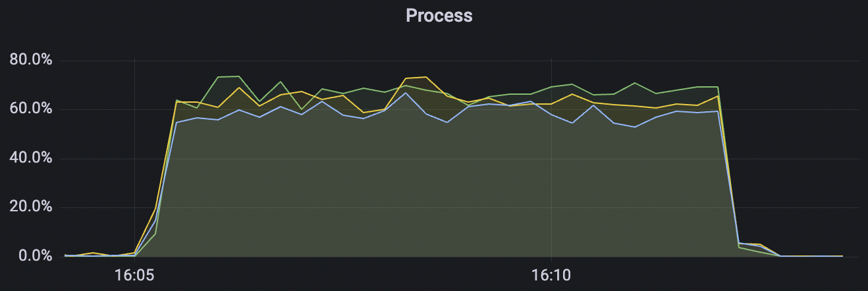This screenshot has height=291, width=868.
Task: Click the 16:05 time axis label
Action: pyautogui.click(x=134, y=273)
